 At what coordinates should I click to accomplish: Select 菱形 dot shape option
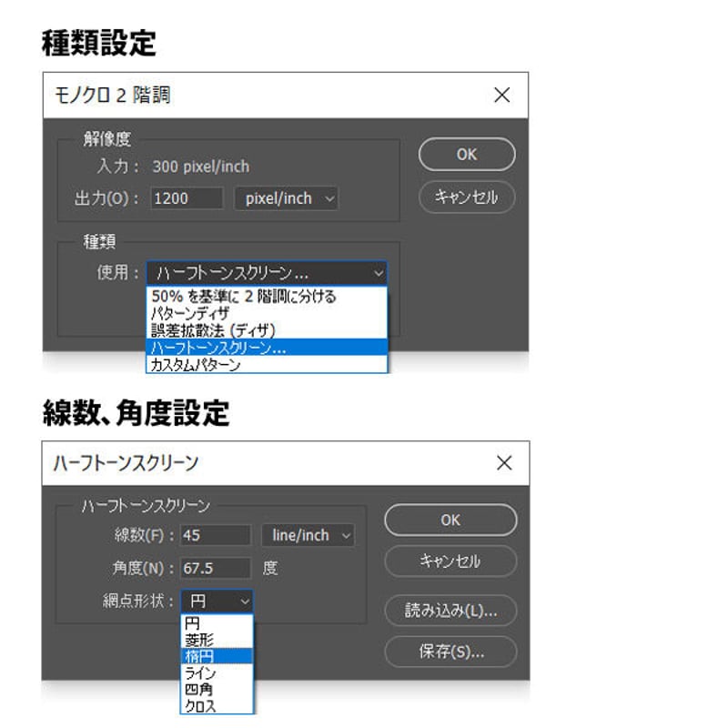pyautogui.click(x=217, y=640)
